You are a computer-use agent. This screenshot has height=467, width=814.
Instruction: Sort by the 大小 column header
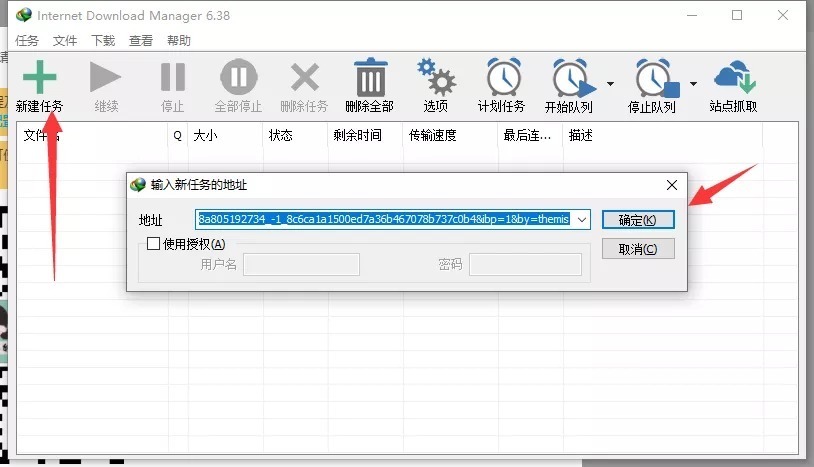pos(225,135)
